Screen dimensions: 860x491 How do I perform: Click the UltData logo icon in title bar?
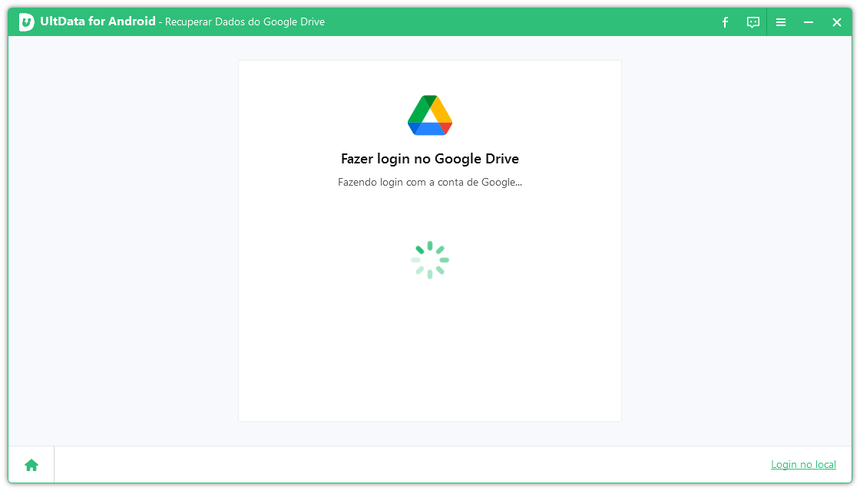(x=26, y=22)
